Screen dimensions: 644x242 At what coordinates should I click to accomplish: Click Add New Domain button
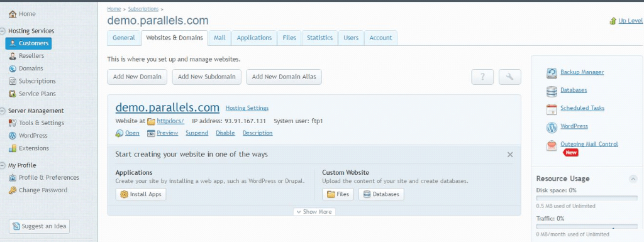pos(137,77)
